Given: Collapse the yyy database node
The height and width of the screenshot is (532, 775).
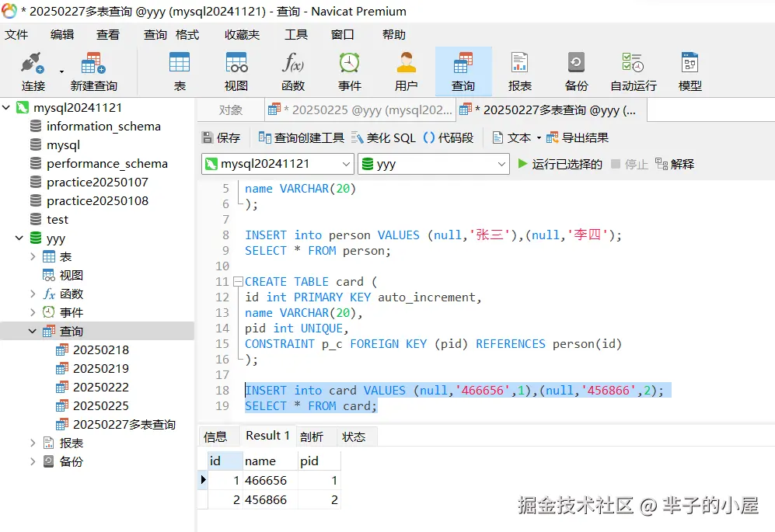Looking at the screenshot, I should tap(19, 238).
